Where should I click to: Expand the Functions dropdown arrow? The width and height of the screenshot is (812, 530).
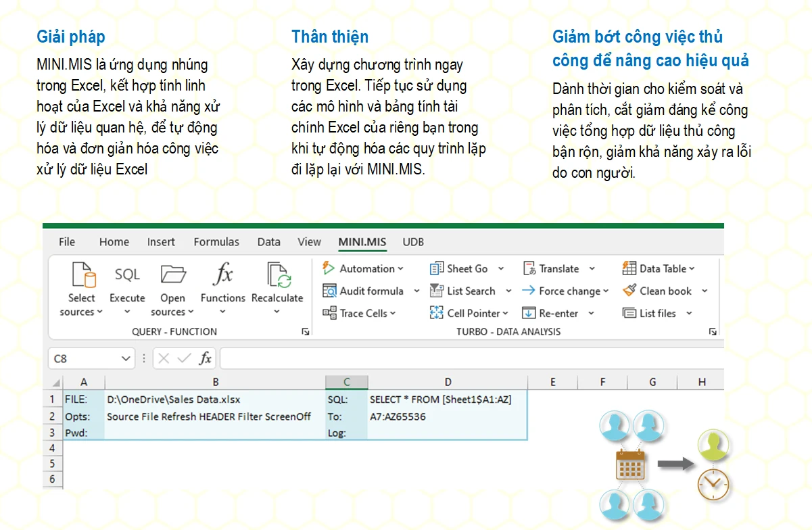(x=223, y=312)
